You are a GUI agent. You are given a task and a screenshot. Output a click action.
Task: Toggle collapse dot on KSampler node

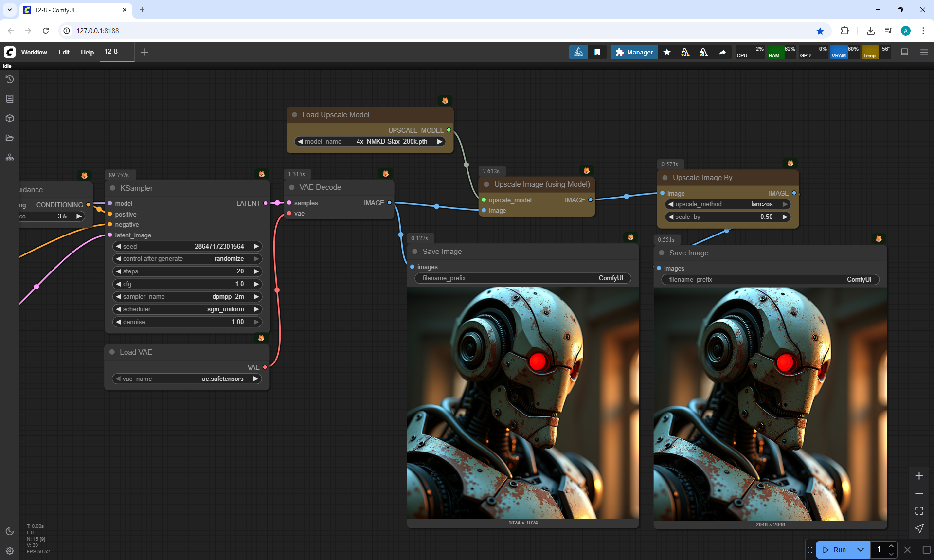(112, 188)
